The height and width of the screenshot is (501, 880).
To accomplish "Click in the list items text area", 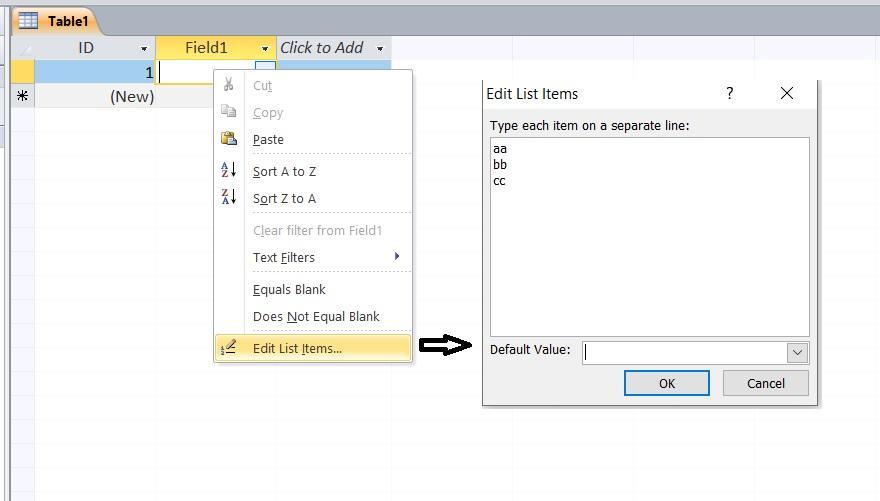I will coord(649,250).
